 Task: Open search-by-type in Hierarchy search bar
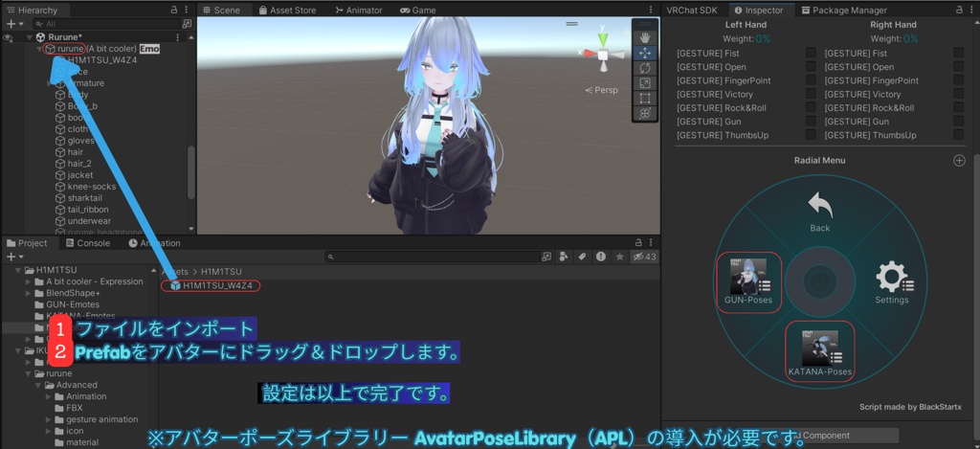(187, 24)
